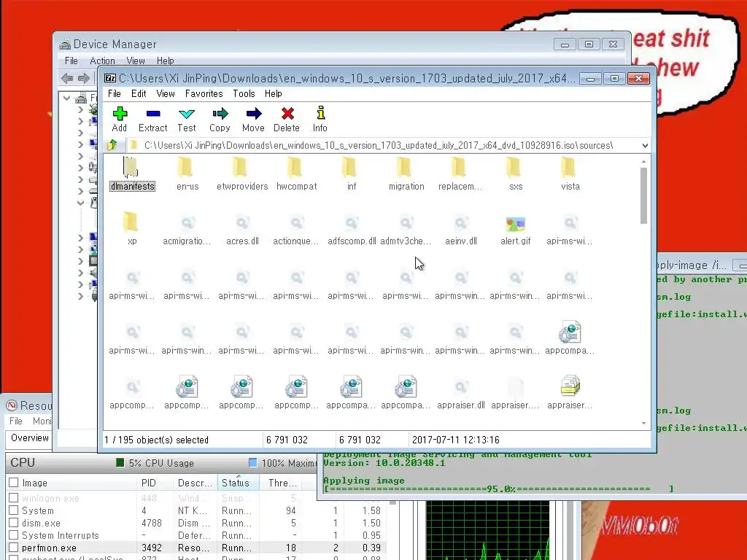
Task: Open the 7-Zip Tools menu
Action: pyautogui.click(x=244, y=93)
